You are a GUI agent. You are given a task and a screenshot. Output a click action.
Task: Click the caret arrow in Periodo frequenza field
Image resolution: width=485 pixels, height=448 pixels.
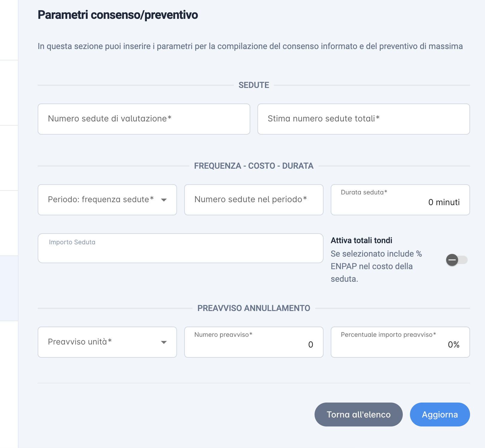(x=164, y=200)
